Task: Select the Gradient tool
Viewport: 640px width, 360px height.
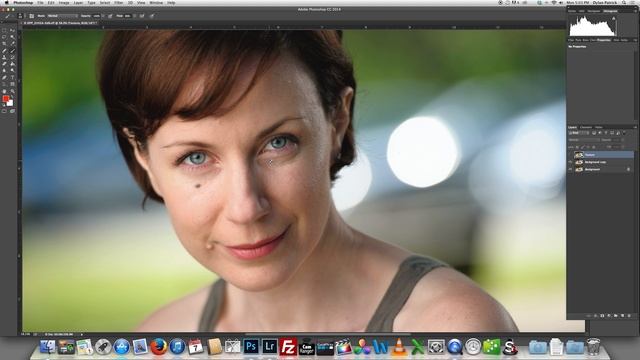Action: 12,64
